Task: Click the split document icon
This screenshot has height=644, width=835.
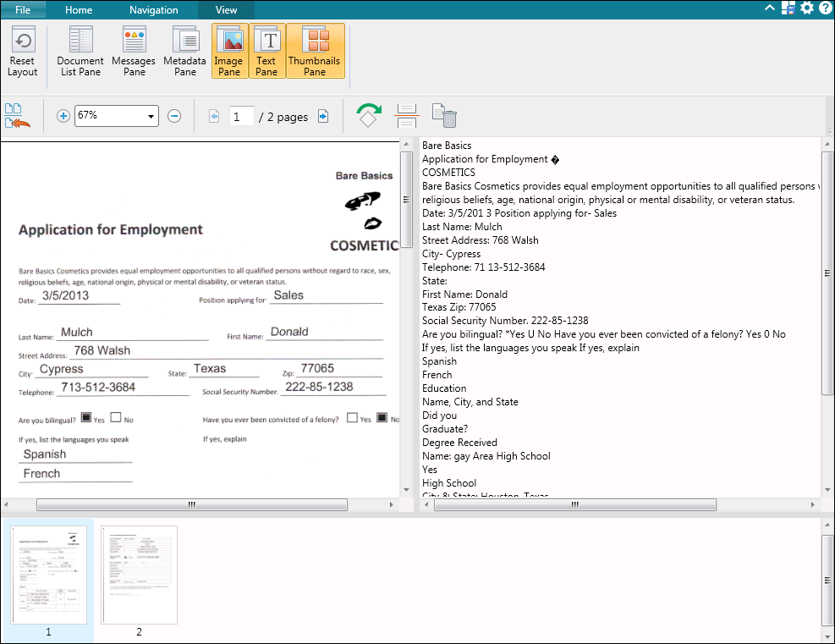Action: point(407,116)
